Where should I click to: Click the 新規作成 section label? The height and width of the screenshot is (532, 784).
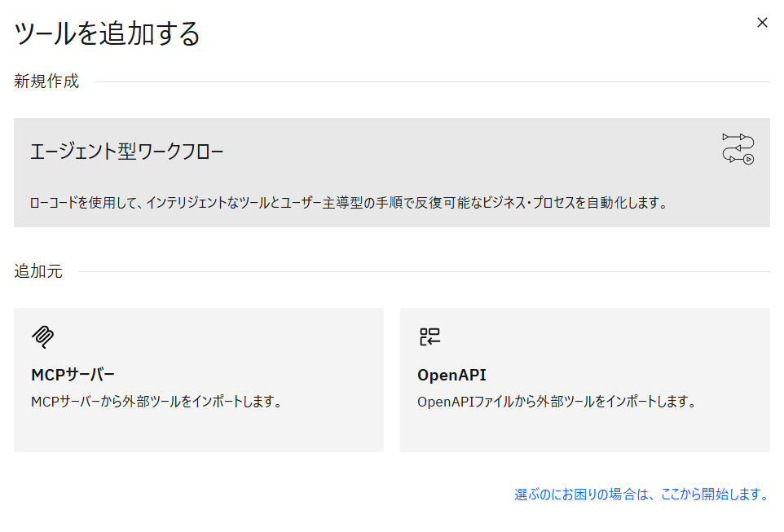point(46,81)
